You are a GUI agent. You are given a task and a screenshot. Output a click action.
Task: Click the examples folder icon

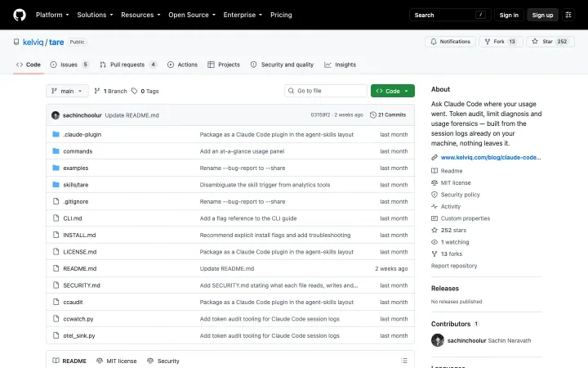[x=56, y=168]
